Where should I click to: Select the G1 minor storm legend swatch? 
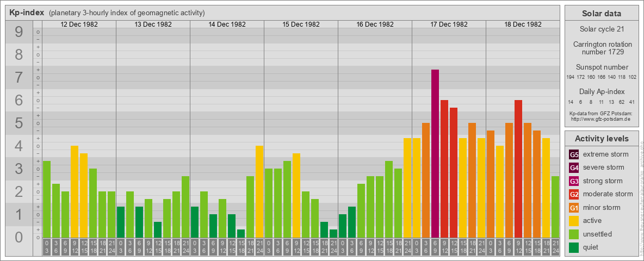click(574, 208)
